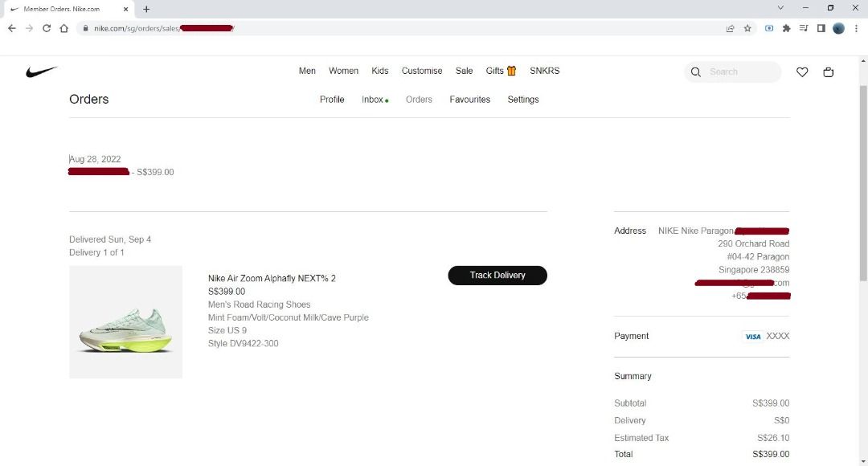Click the page vertical scrollbar

pos(863,182)
